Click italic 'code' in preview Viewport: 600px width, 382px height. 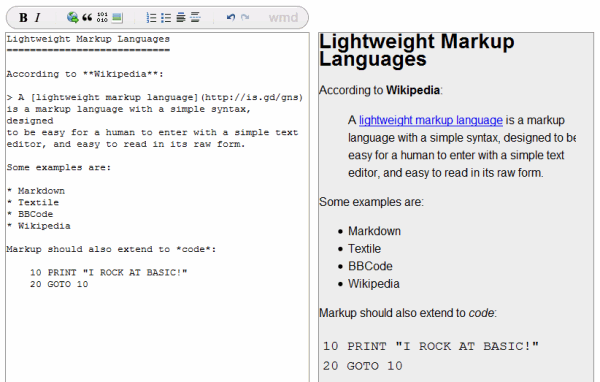click(481, 313)
